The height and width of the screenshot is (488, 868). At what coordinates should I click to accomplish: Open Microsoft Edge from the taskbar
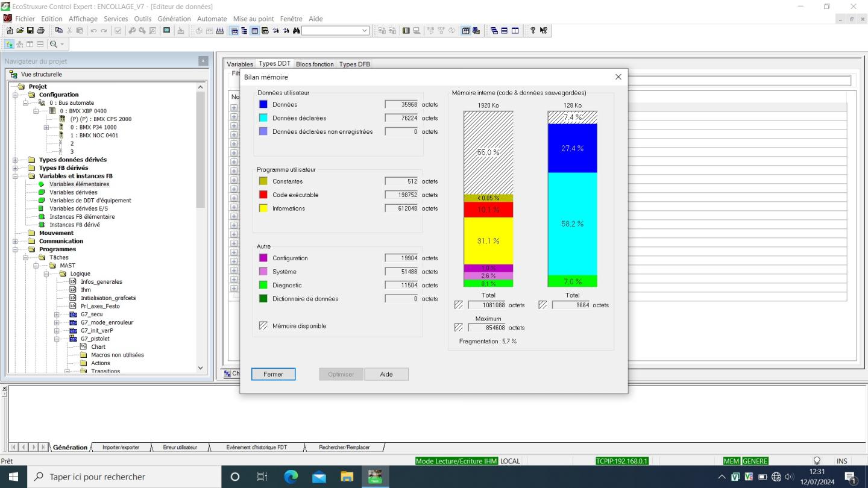[291, 477]
